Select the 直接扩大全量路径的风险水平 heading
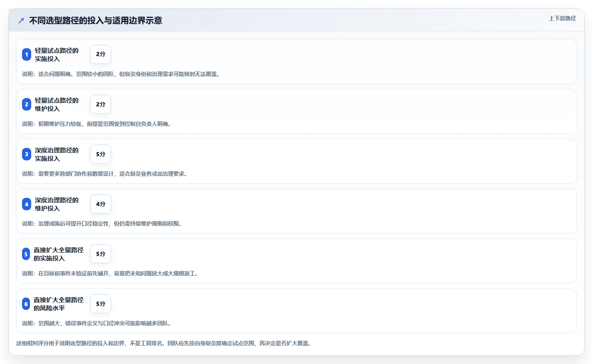The height and width of the screenshot is (364, 593). point(59,304)
